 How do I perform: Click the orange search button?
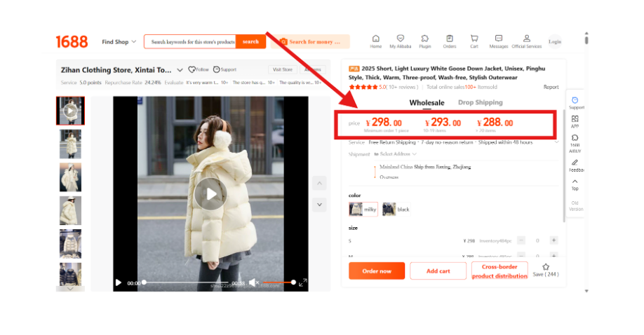coord(250,41)
